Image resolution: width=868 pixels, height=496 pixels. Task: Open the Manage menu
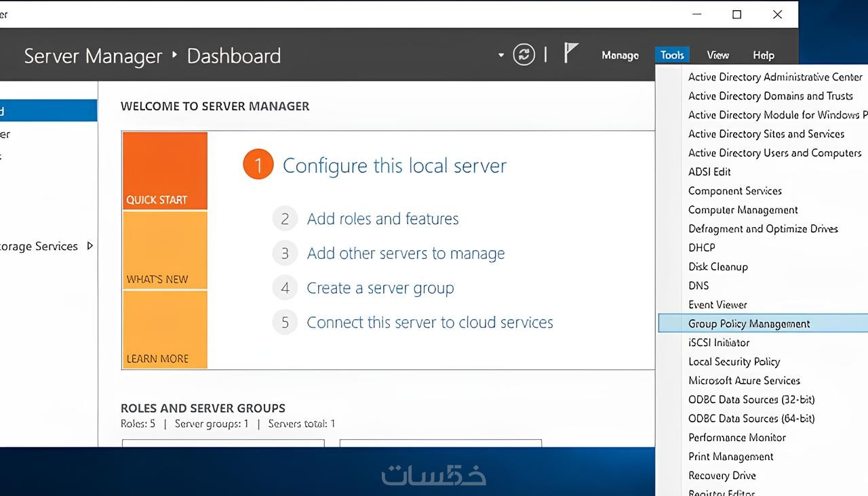(620, 56)
